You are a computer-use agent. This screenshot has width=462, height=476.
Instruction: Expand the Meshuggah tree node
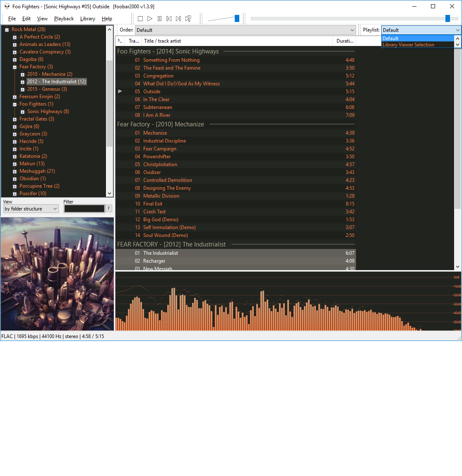[x=14, y=172]
